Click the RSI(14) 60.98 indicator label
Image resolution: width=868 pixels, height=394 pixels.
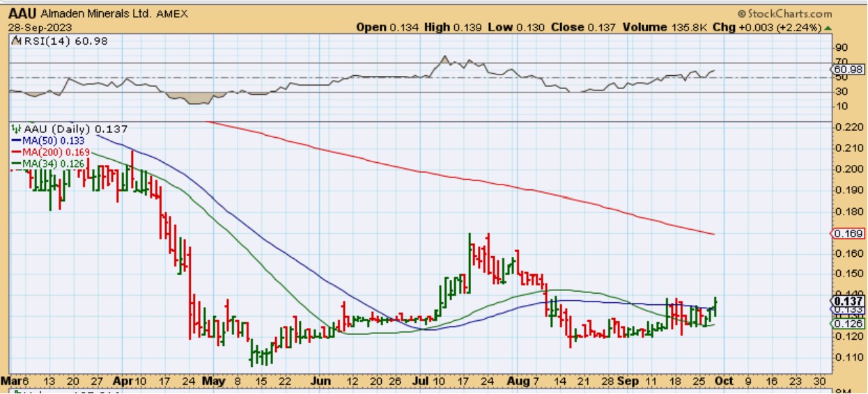59,41
